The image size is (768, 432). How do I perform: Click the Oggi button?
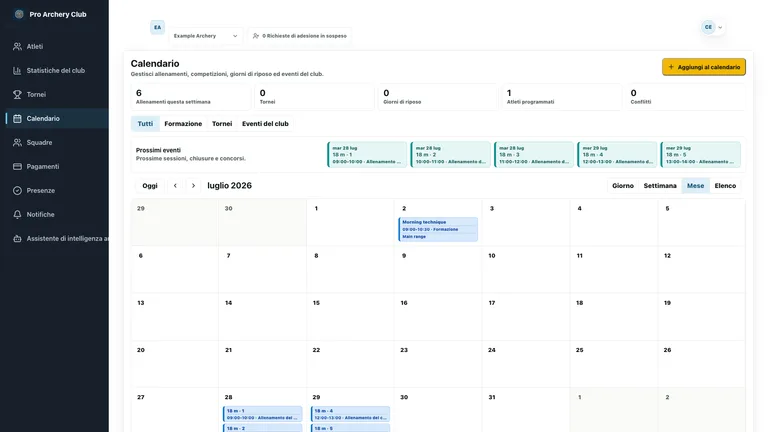pyautogui.click(x=150, y=186)
